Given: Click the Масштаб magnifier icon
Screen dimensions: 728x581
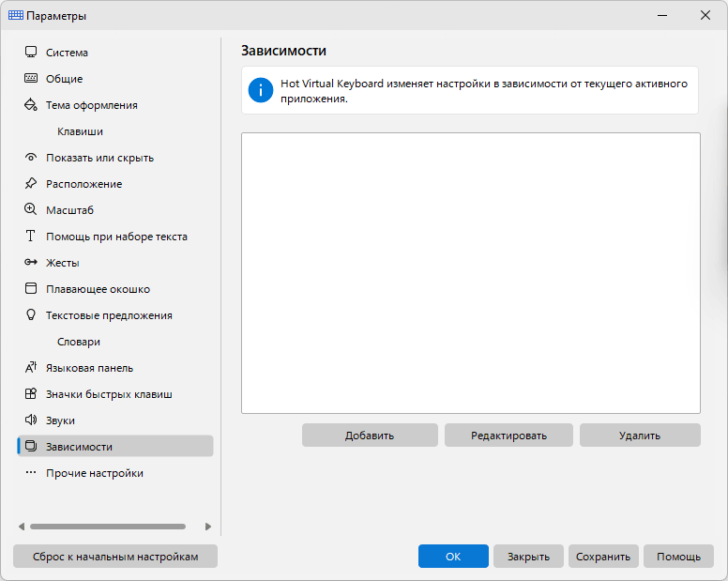Looking at the screenshot, I should pyautogui.click(x=31, y=209).
